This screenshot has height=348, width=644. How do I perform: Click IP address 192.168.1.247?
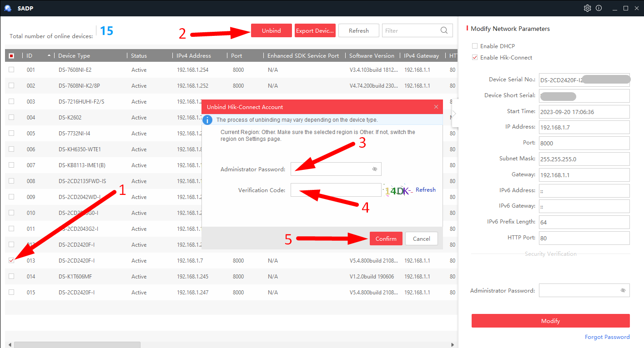point(192,292)
